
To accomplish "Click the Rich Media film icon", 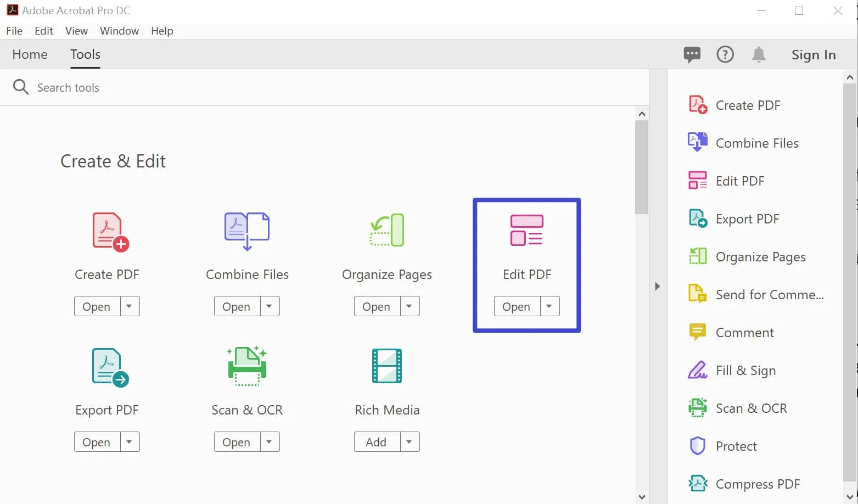I will [387, 366].
